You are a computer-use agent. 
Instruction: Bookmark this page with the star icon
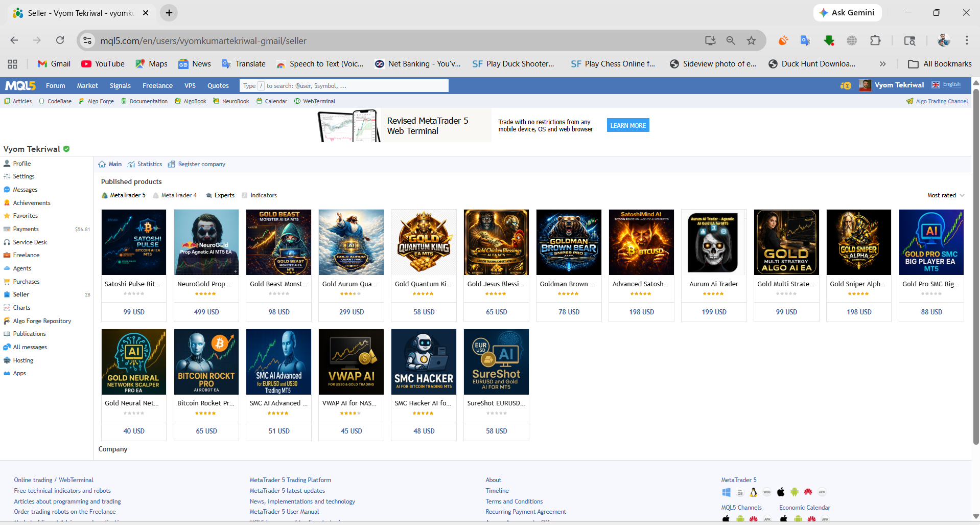point(751,40)
